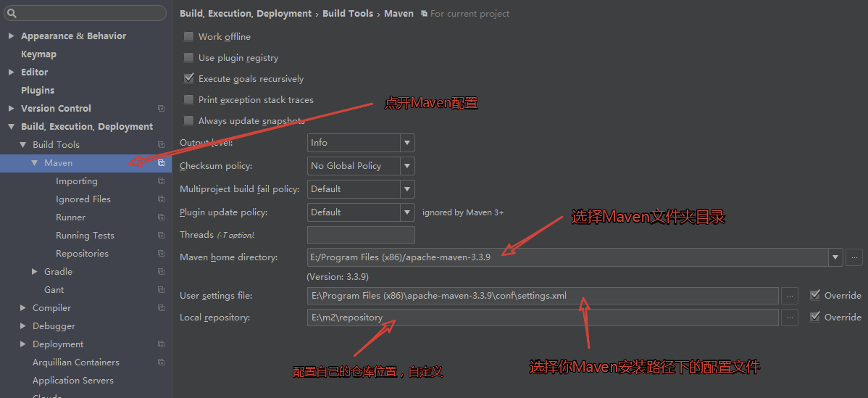Toggle Always update snapshots checkbox
Image resolution: width=868 pixels, height=398 pixels.
click(x=189, y=120)
